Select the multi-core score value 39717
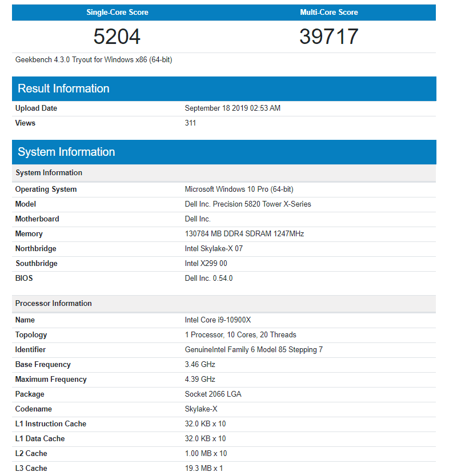 329,37
